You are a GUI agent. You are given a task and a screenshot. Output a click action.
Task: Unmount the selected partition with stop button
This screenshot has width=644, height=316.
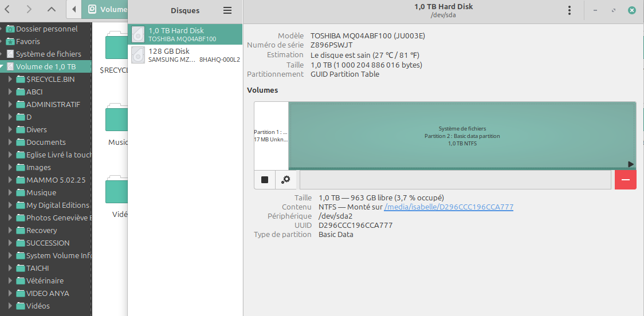coord(265,180)
